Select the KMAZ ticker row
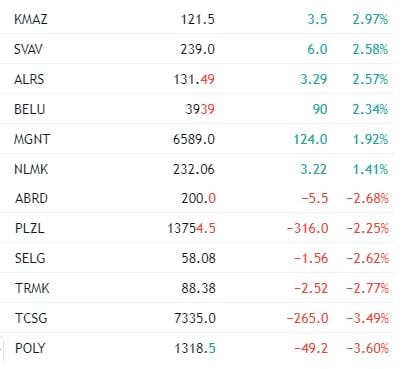414x369 pixels. [196, 19]
